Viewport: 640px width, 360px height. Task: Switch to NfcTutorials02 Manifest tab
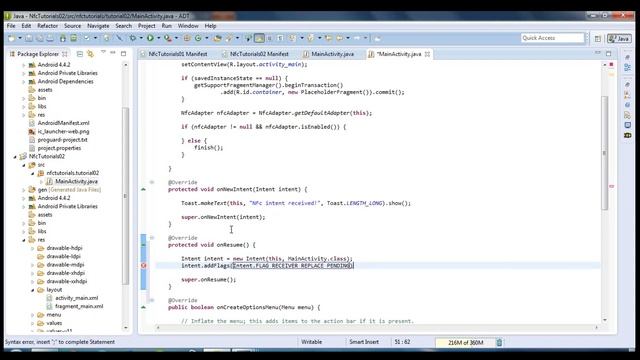(x=259, y=54)
